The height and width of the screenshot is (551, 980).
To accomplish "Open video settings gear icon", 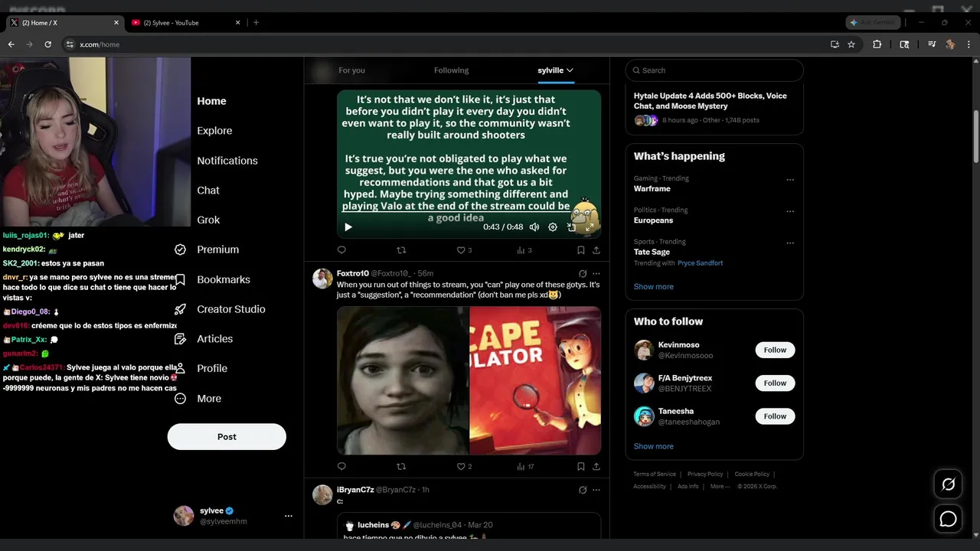I will pyautogui.click(x=553, y=227).
